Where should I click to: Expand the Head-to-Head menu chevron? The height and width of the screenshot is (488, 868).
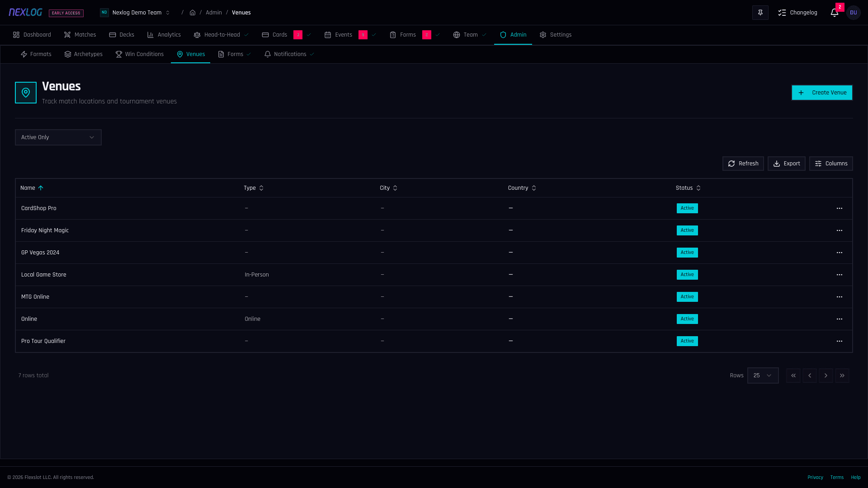pyautogui.click(x=246, y=35)
